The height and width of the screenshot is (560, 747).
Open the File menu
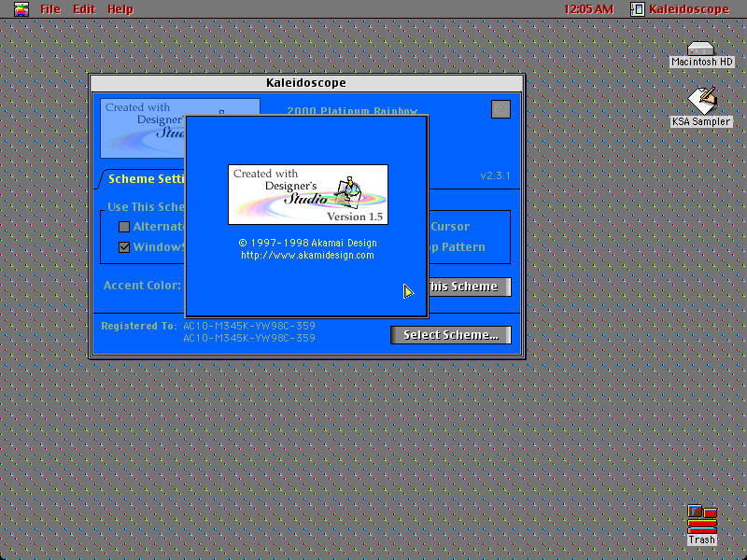click(50, 9)
